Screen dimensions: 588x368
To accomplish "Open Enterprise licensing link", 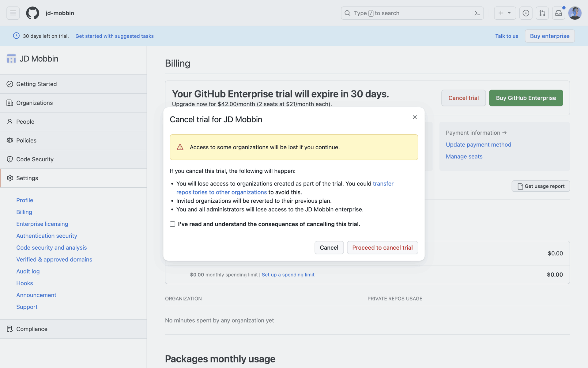I will tap(42, 224).
